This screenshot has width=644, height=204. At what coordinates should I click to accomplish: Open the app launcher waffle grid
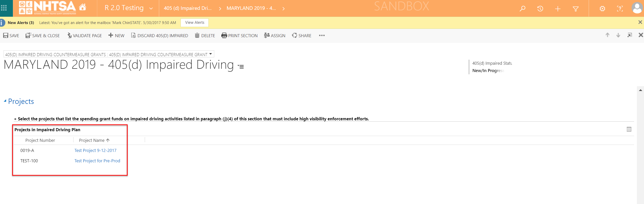4,8
